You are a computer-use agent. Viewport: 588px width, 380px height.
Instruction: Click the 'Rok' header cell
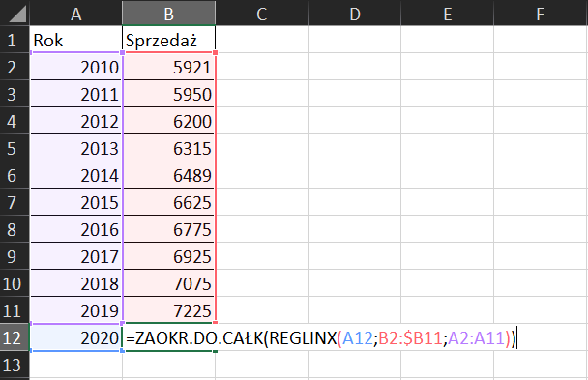point(76,40)
